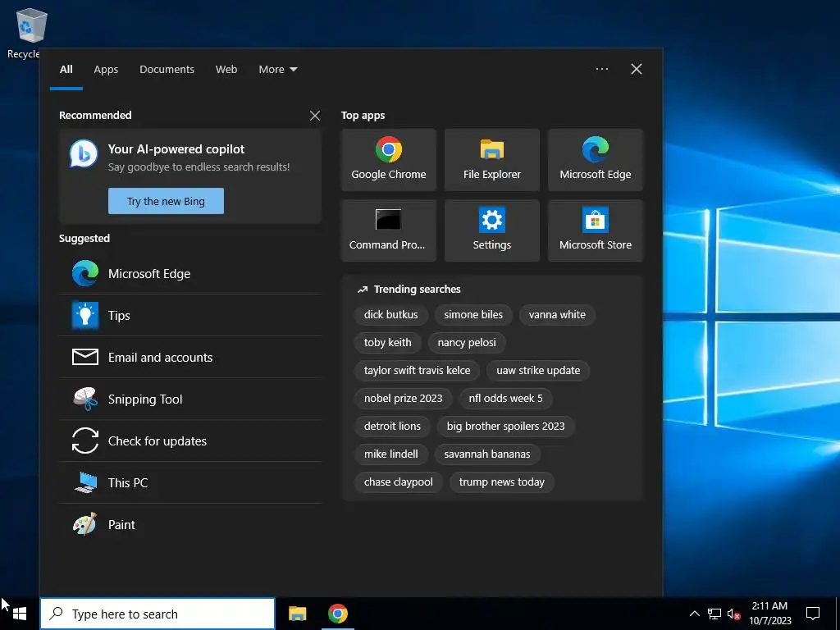The width and height of the screenshot is (840, 630).
Task: Expand the More dropdown
Action: (277, 69)
